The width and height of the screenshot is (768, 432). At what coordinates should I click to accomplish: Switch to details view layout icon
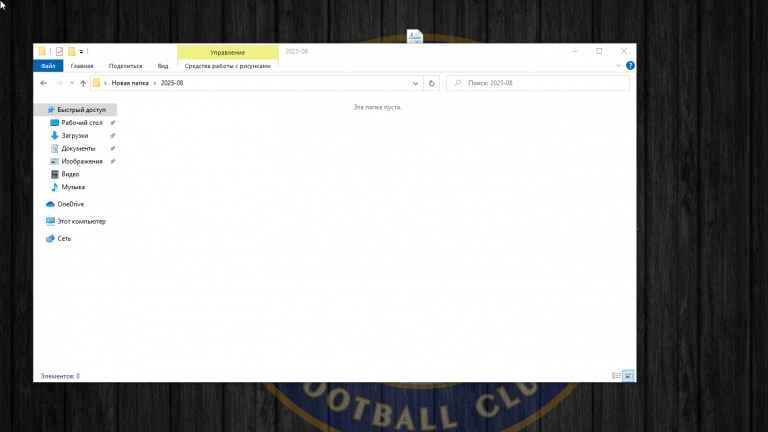[616, 376]
